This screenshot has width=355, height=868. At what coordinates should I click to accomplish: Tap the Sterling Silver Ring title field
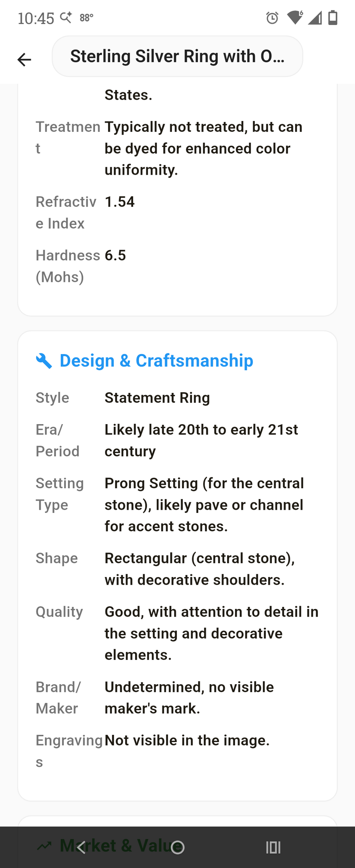(177, 56)
